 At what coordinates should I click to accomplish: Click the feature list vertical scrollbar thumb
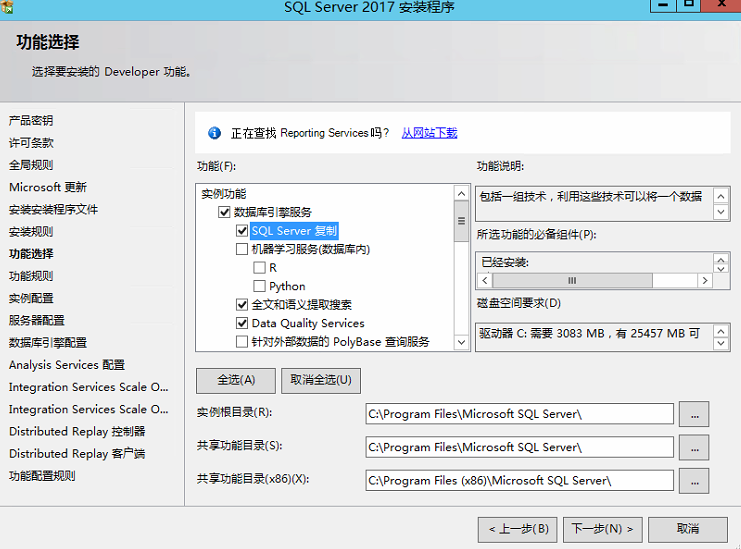click(x=462, y=221)
